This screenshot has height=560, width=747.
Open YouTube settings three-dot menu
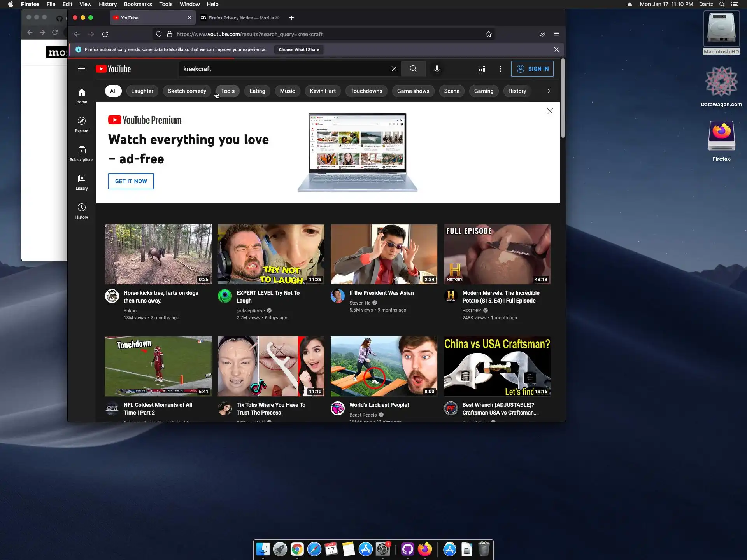point(500,69)
